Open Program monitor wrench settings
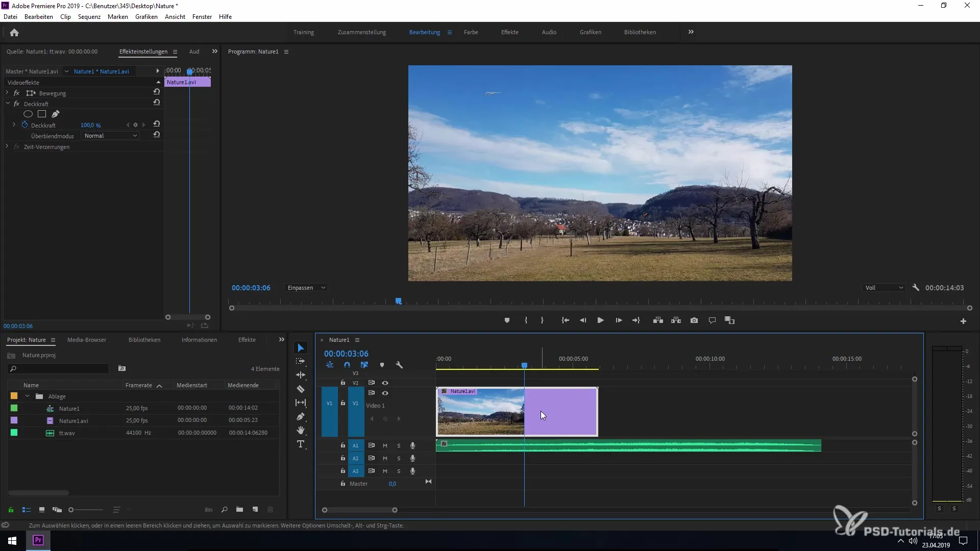The width and height of the screenshot is (980, 551). [x=916, y=288]
